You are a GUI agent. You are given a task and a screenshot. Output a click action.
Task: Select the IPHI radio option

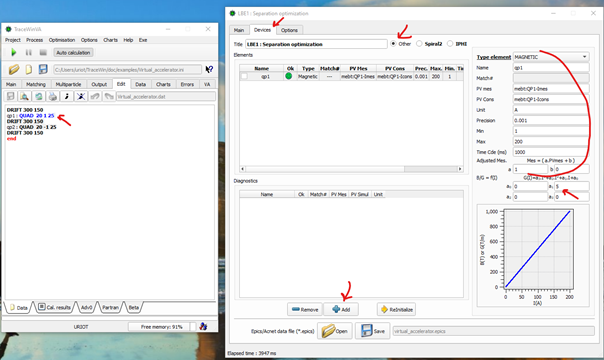point(450,44)
